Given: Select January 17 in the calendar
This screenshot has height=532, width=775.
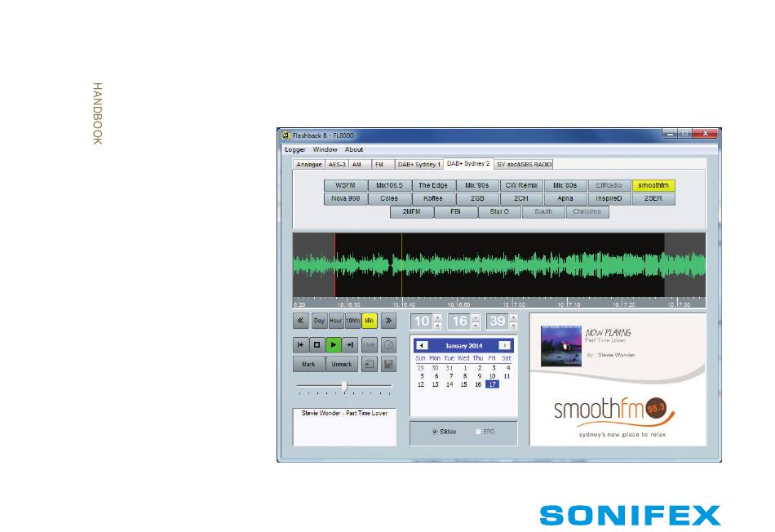Looking at the screenshot, I should pos(492,384).
